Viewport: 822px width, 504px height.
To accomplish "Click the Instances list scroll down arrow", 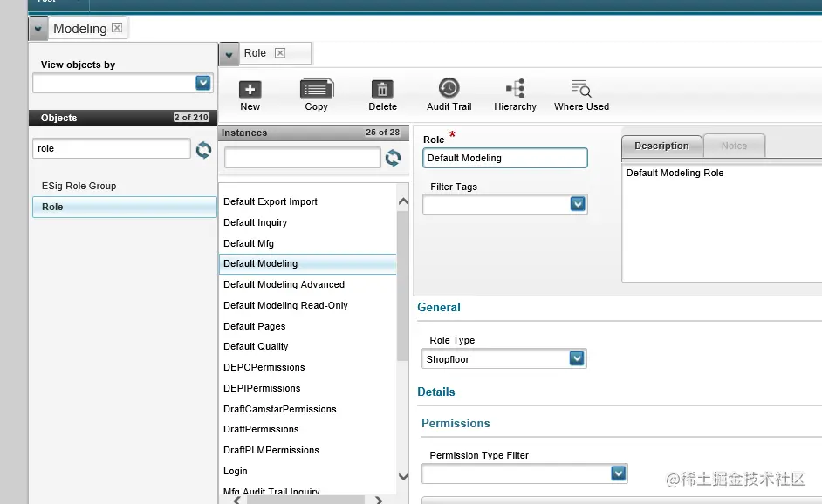I will pos(403,476).
